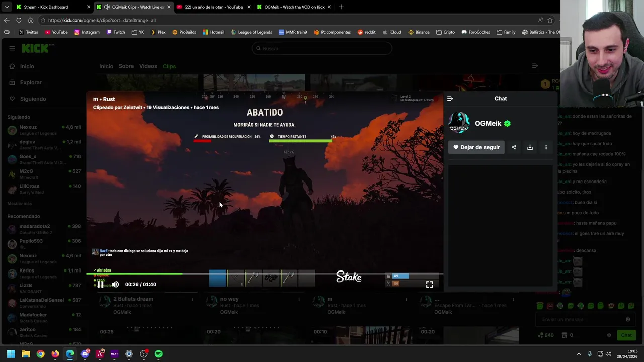This screenshot has height=362, width=644.
Task: Bookmark this page with star icon
Action: tap(550, 20)
